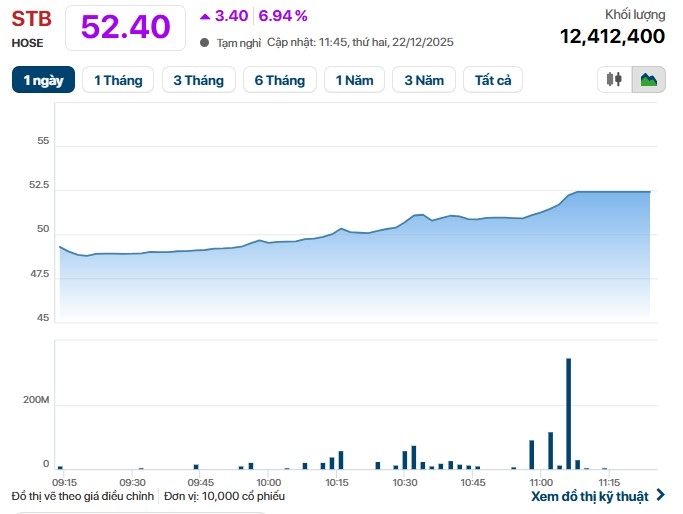Choose the 6 Tháng time range
The height and width of the screenshot is (514, 683).
279,80
